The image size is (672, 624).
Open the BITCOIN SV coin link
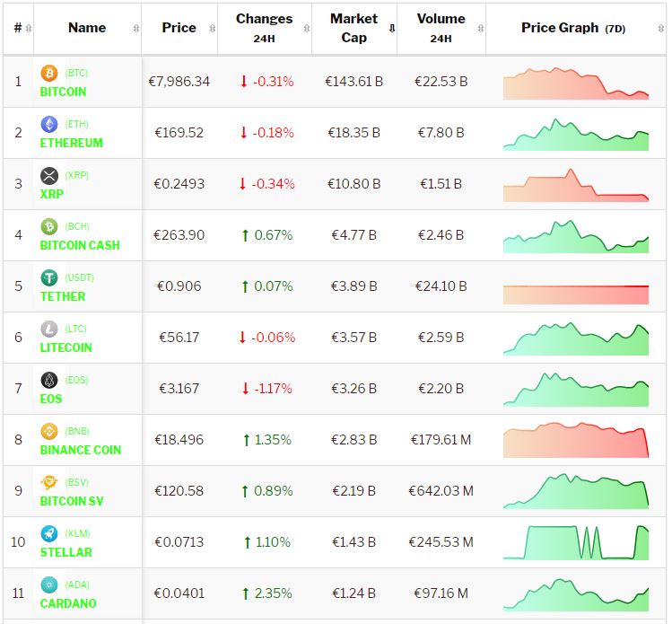pyautogui.click(x=72, y=501)
